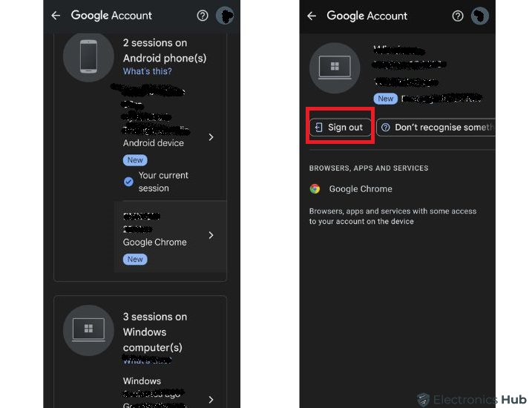
Task: Open help icon in left screen header
Action: point(203,16)
